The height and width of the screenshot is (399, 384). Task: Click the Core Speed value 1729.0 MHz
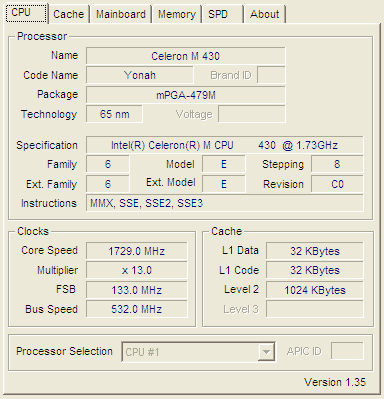(137, 251)
